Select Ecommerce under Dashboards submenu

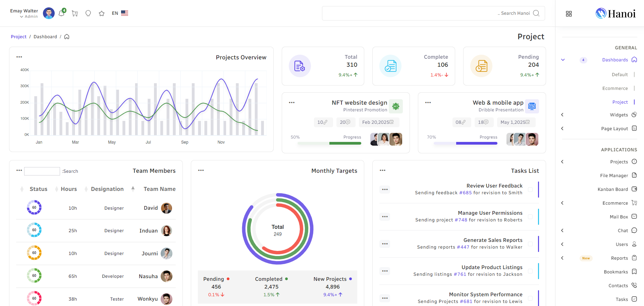pyautogui.click(x=615, y=88)
